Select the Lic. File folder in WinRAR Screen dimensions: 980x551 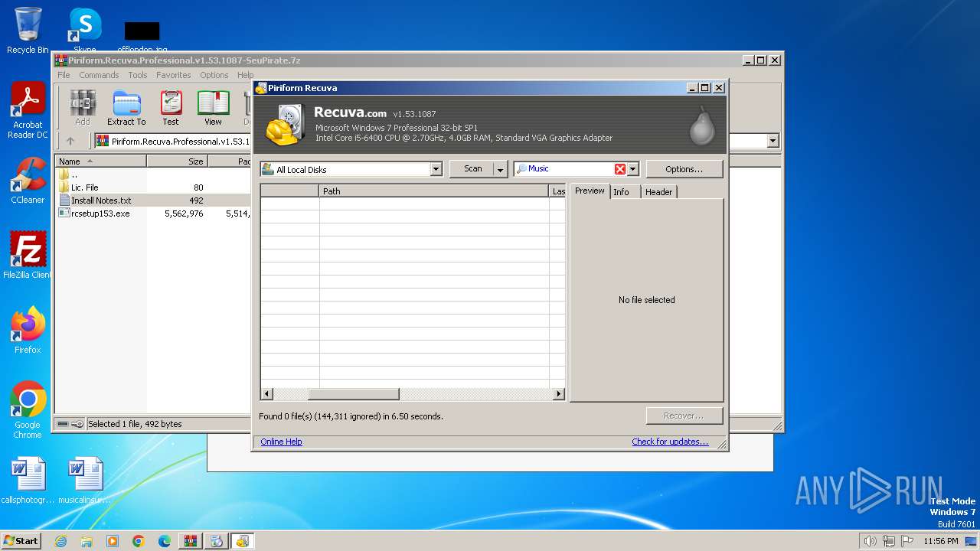[x=84, y=187]
